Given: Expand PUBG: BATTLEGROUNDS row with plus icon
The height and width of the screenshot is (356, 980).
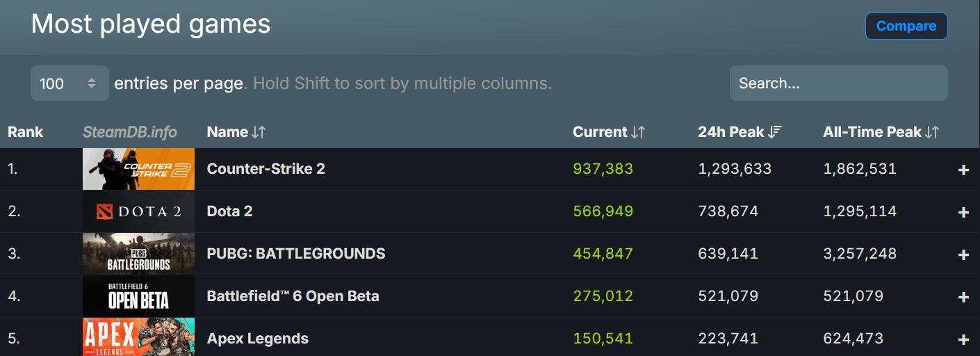Looking at the screenshot, I should pos(963,254).
